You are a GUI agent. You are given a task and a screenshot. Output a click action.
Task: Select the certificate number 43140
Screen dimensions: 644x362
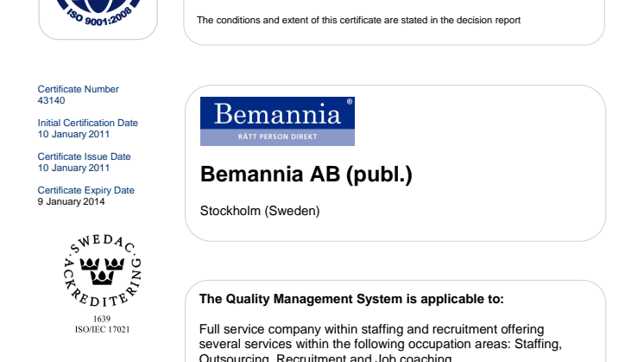pos(52,100)
